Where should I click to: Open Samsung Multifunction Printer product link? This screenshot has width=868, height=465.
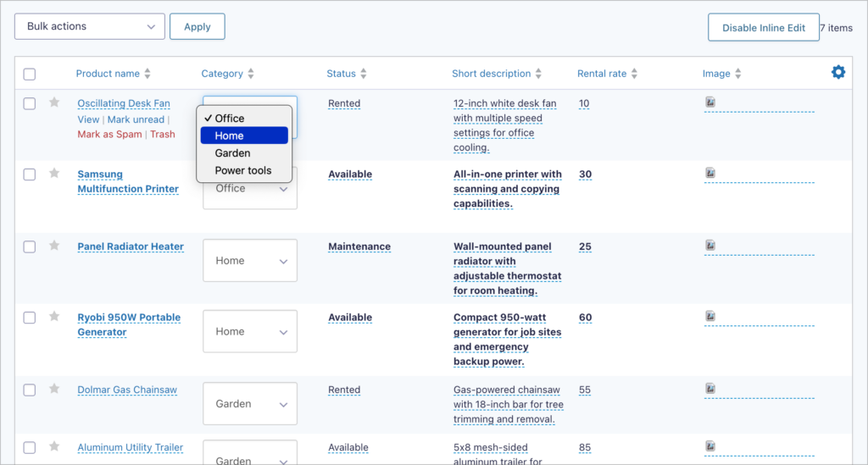tap(128, 181)
